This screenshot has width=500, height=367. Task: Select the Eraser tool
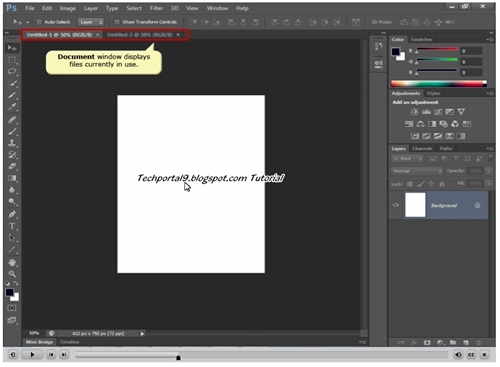coord(12,166)
